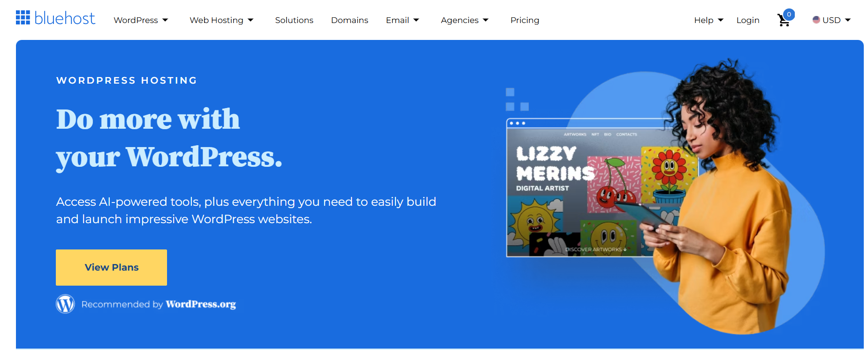Click the cart item count badge

click(789, 14)
